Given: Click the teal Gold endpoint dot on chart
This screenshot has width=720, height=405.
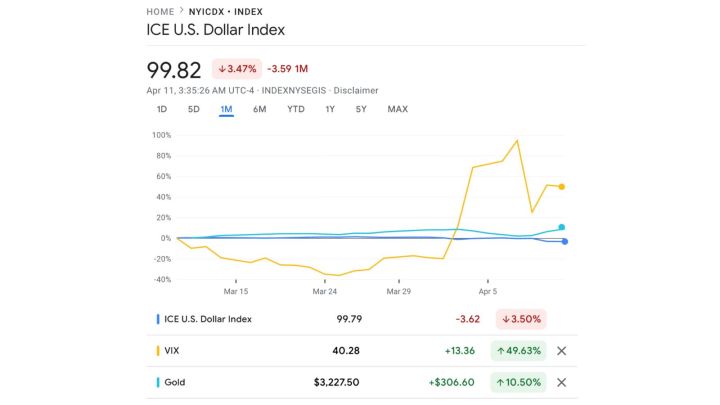Looking at the screenshot, I should pyautogui.click(x=562, y=228).
